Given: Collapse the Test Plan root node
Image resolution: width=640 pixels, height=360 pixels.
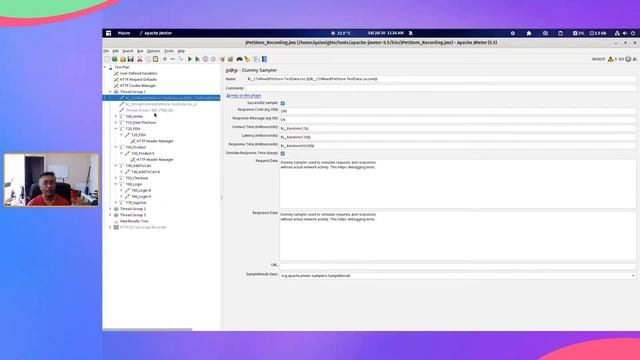Looking at the screenshot, I should click(105, 67).
